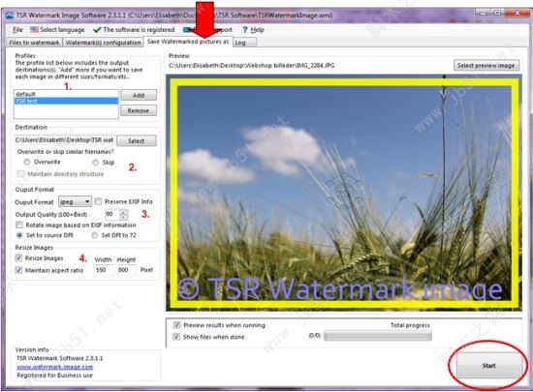This screenshot has height=392, width=533.
Task: Click the Width field showing 550
Action: [x=104, y=270]
